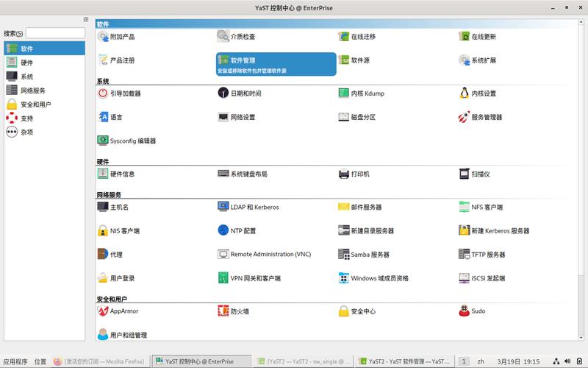Select 硬件 category in sidebar
The image size is (588, 368).
coord(45,63)
